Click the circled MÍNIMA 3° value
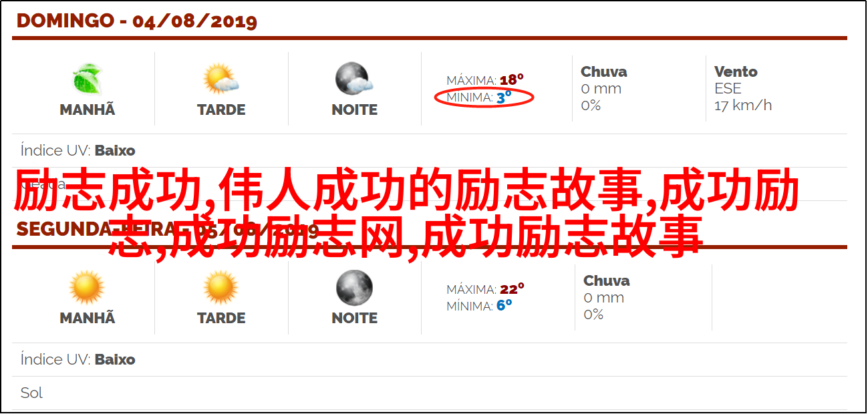The width and height of the screenshot is (868, 414). 484,97
